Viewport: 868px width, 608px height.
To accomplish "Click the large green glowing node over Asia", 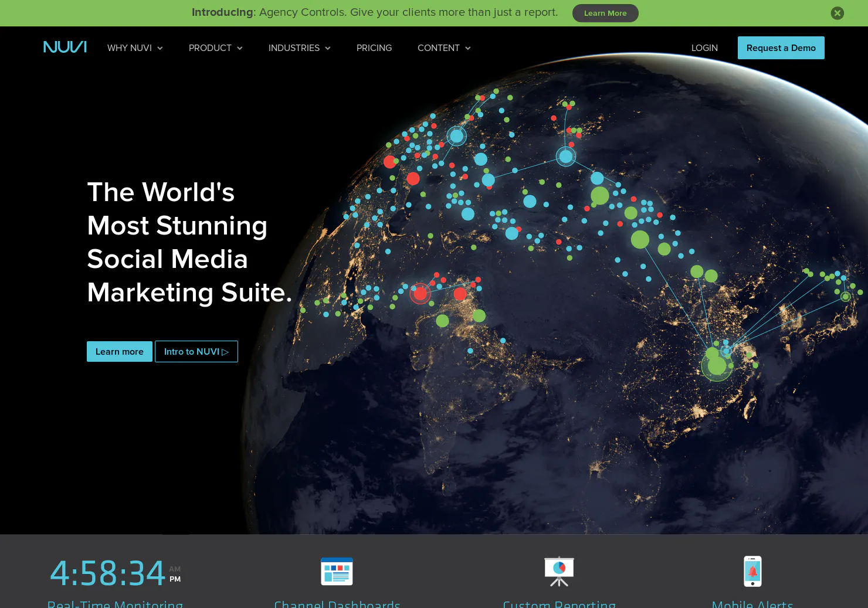I will coord(717,365).
